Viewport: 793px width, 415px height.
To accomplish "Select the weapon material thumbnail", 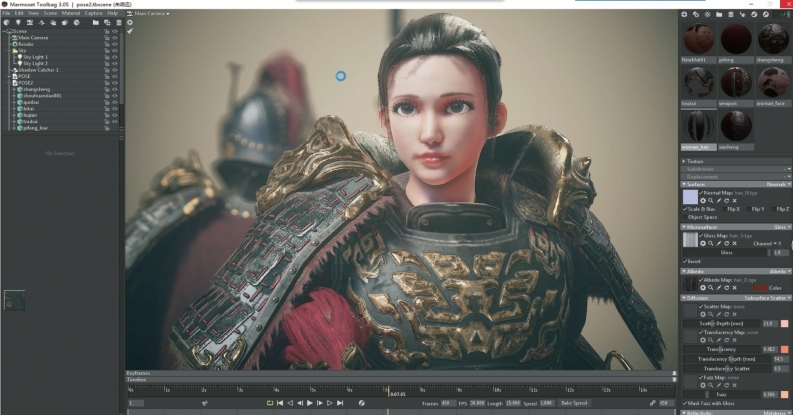I will (736, 82).
